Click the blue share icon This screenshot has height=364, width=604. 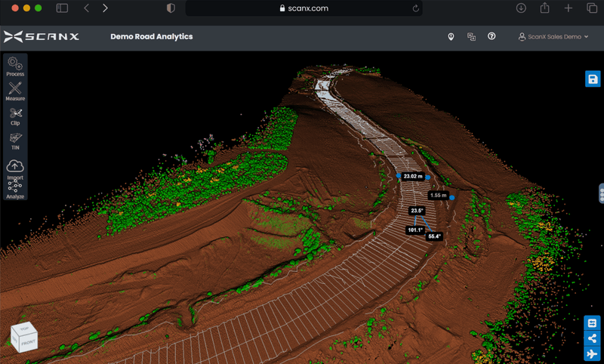tap(592, 338)
